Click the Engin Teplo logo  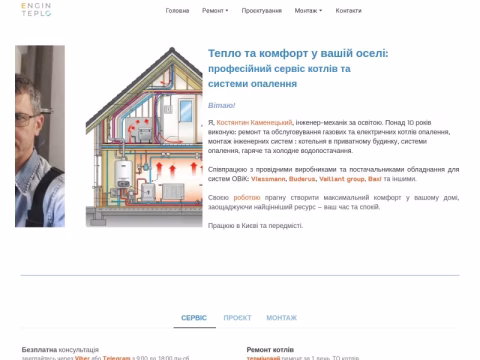click(36, 9)
